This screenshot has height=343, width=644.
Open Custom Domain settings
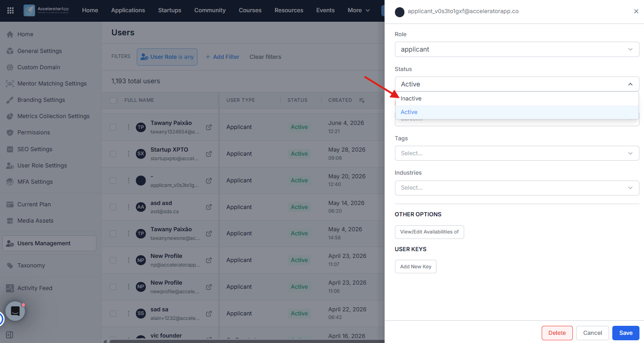[x=38, y=67]
